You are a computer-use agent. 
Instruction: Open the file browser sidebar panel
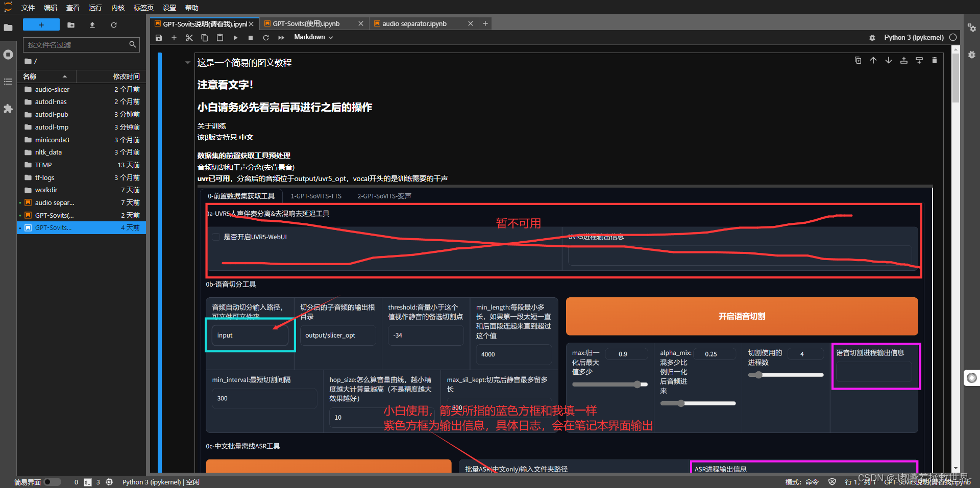pos(8,28)
